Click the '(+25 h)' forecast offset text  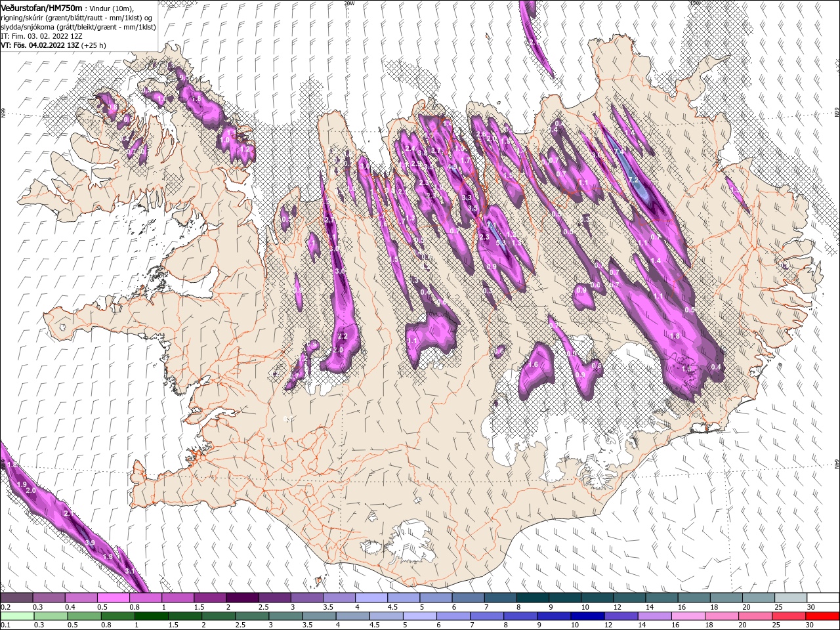click(x=94, y=45)
